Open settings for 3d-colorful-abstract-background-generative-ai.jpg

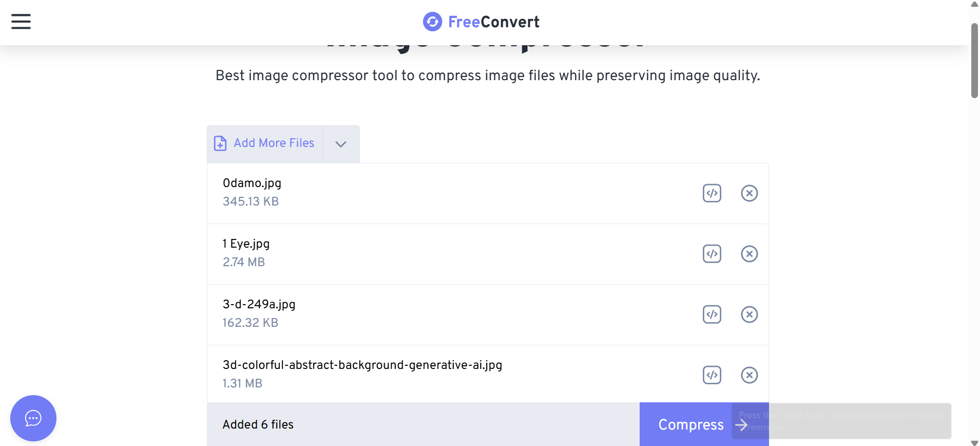click(712, 375)
